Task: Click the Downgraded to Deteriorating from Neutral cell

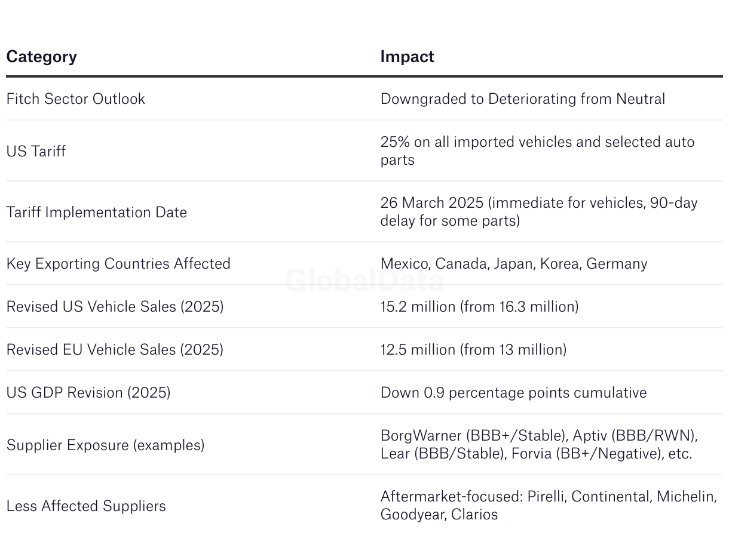Action: (522, 99)
